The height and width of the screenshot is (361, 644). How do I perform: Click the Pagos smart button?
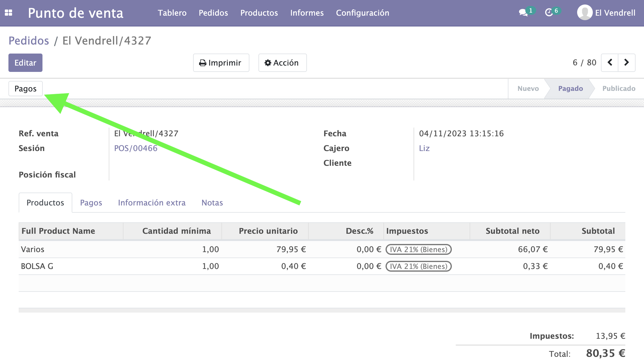coord(25,89)
